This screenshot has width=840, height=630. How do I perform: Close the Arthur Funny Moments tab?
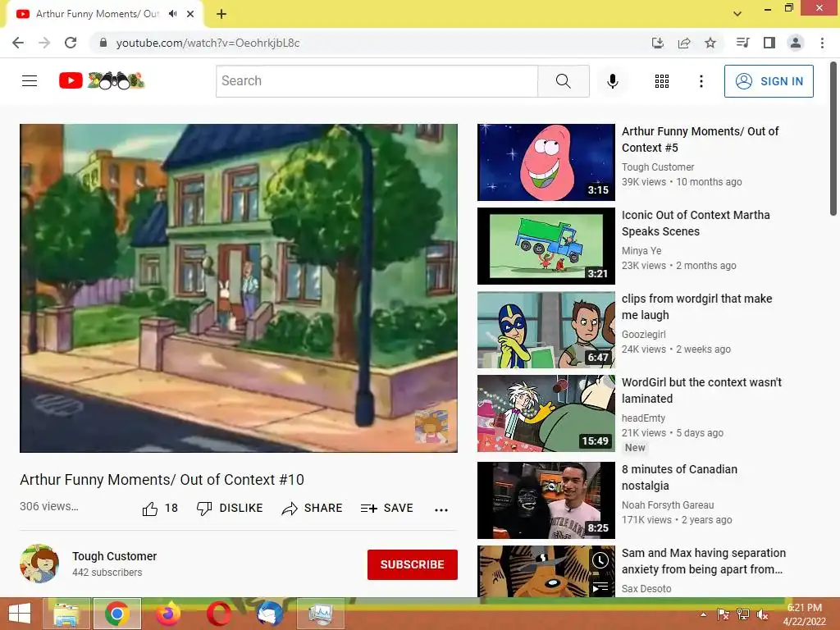click(190, 14)
